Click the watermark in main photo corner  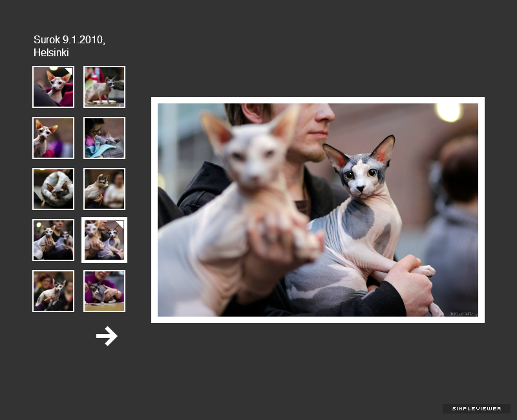click(x=463, y=313)
